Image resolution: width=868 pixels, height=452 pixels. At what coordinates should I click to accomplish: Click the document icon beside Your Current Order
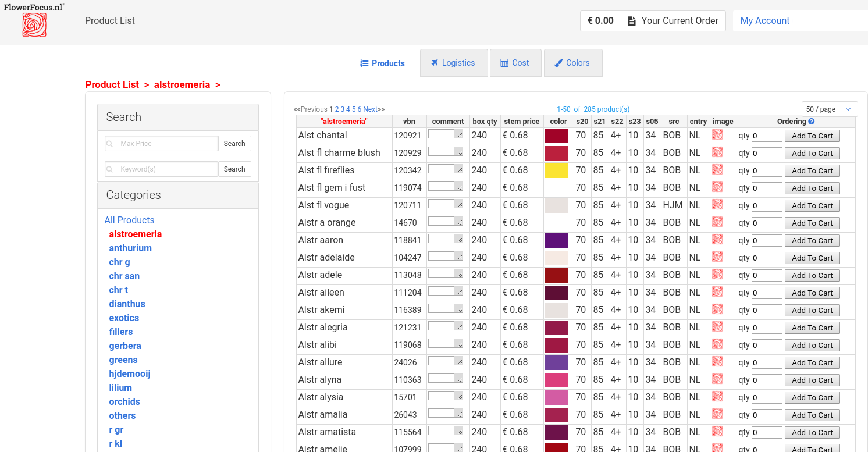(x=631, y=21)
